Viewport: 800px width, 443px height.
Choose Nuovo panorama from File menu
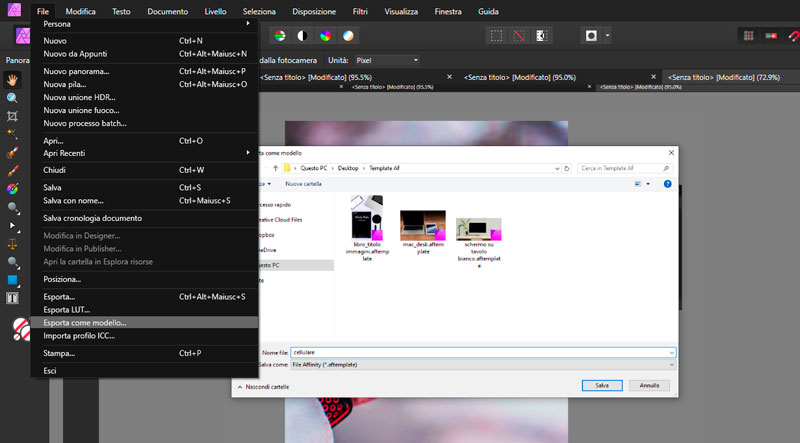144,71
